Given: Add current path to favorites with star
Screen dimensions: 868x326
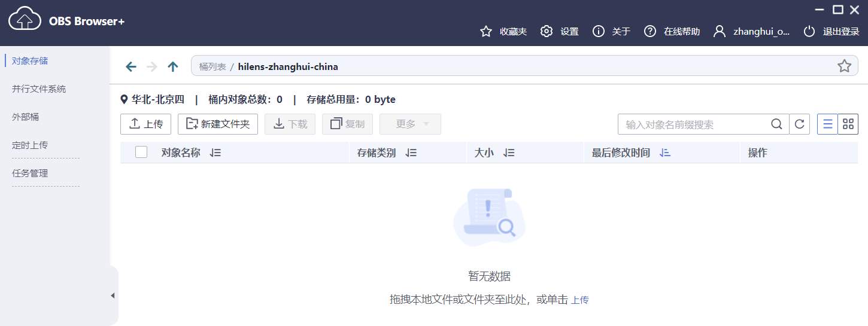Looking at the screenshot, I should 844,66.
